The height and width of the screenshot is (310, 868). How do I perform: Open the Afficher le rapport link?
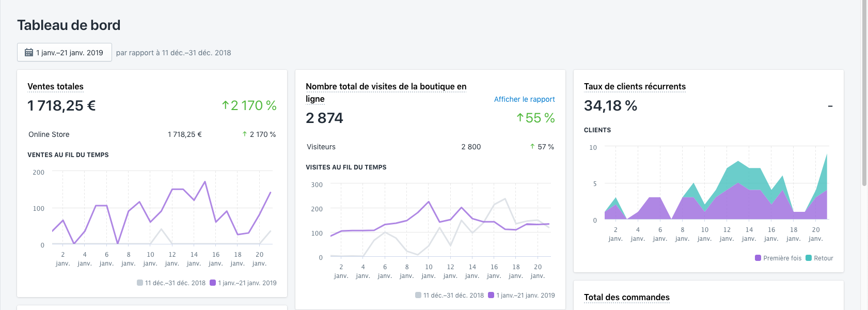click(524, 99)
